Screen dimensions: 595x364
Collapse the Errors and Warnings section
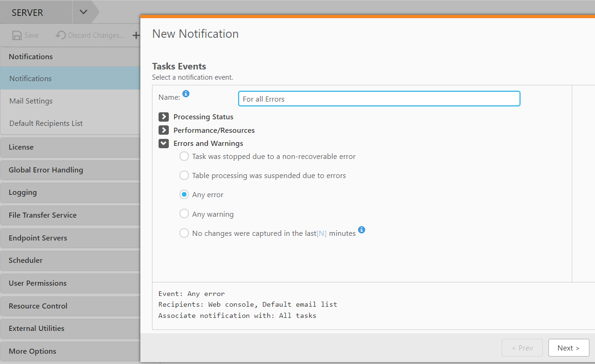pos(163,143)
